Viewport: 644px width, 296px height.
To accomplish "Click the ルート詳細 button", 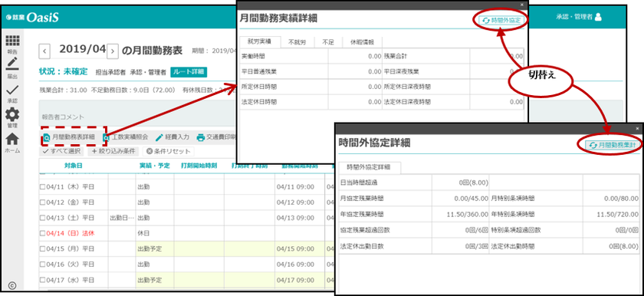I will tap(189, 72).
